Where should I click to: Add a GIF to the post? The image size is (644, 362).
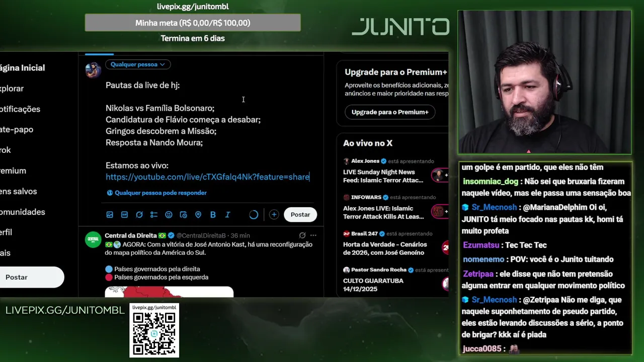(x=124, y=215)
